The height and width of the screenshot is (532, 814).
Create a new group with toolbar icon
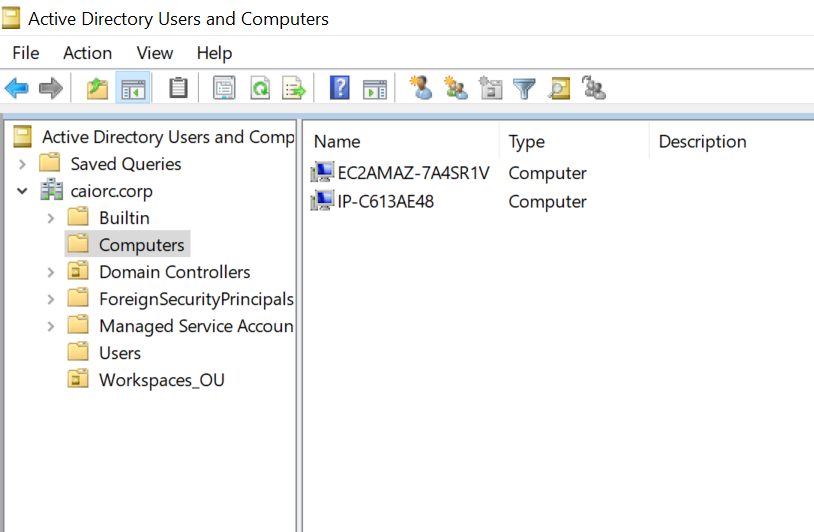click(x=455, y=87)
